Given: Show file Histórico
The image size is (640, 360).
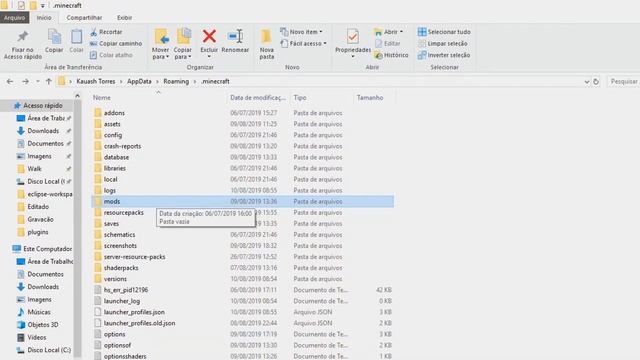Looking at the screenshot, I should (x=391, y=55).
